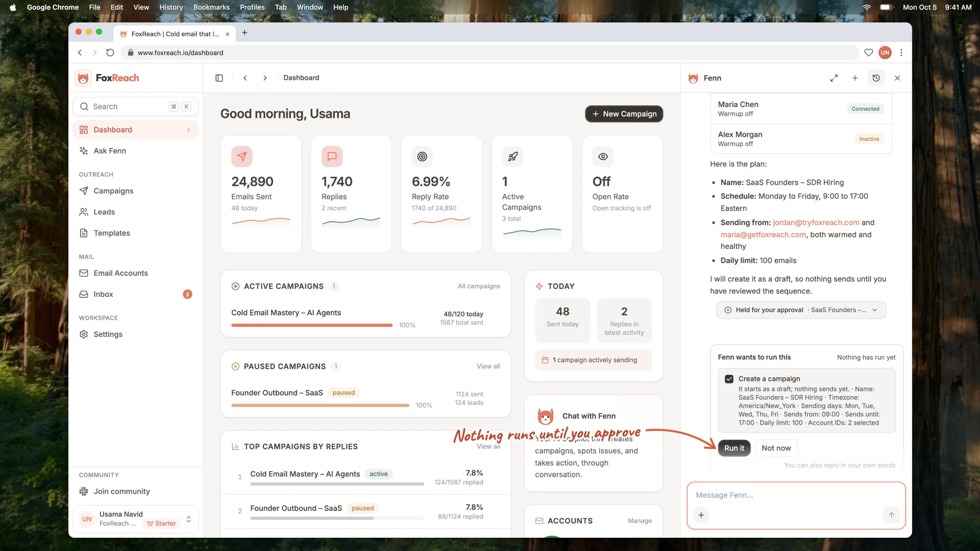
Task: Open the History menu in menu bar
Action: click(x=171, y=7)
